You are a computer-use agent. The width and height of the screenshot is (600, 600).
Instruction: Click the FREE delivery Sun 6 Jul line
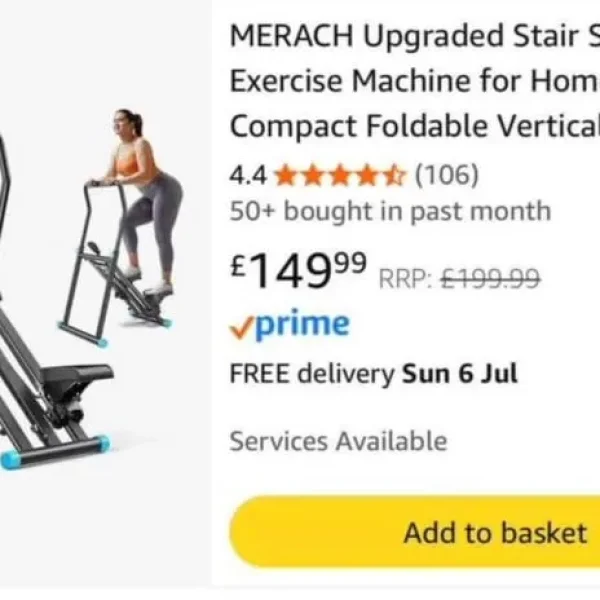tap(373, 373)
